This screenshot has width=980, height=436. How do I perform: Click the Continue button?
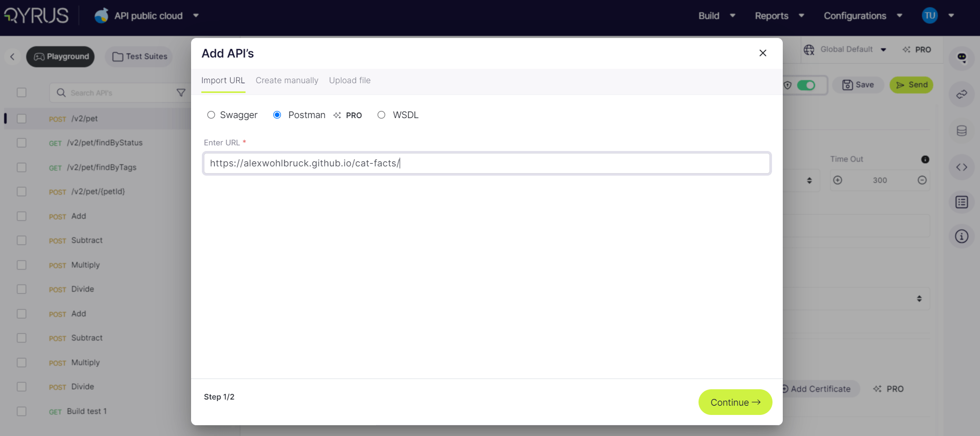pyautogui.click(x=734, y=402)
